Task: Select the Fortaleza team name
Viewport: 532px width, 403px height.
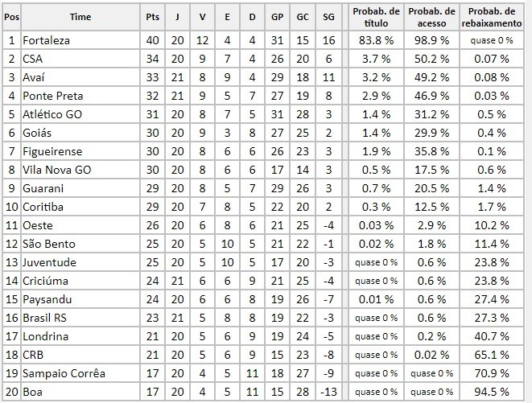Action: pos(46,40)
